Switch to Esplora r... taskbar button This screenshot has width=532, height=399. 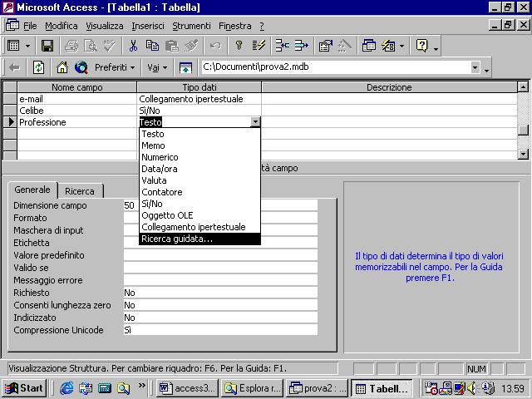point(252,388)
